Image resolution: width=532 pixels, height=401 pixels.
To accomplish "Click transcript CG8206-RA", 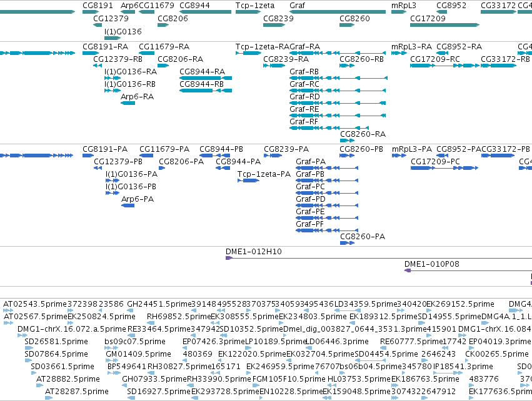I will tap(163, 66).
